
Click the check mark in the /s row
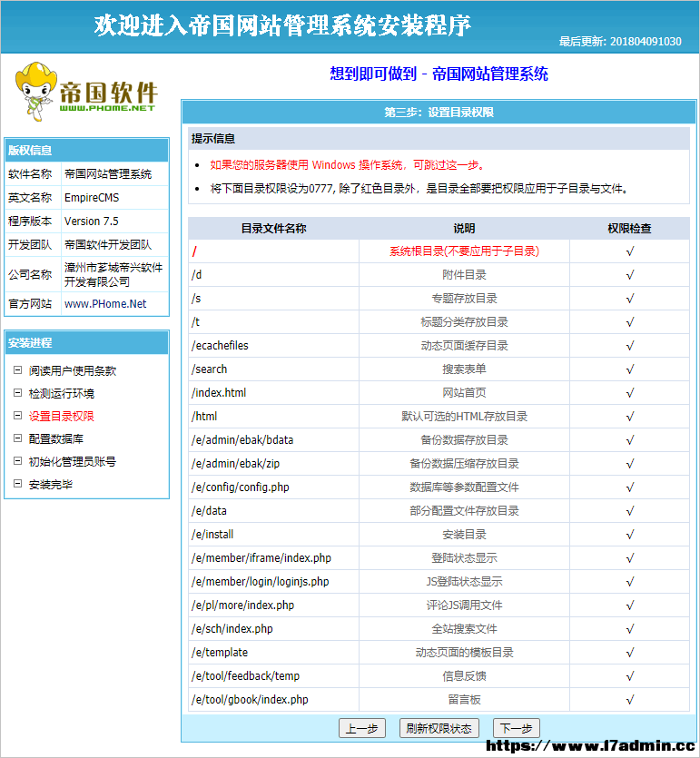pyautogui.click(x=629, y=299)
